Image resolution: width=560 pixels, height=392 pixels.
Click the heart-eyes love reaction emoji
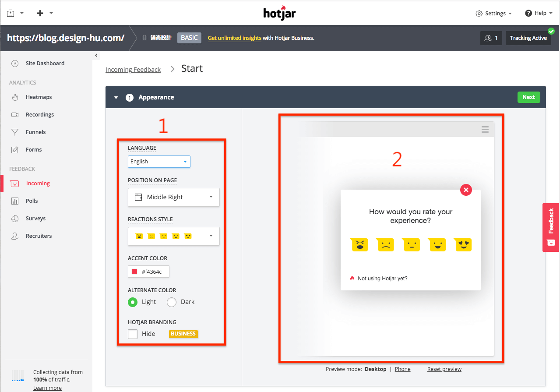(x=463, y=245)
